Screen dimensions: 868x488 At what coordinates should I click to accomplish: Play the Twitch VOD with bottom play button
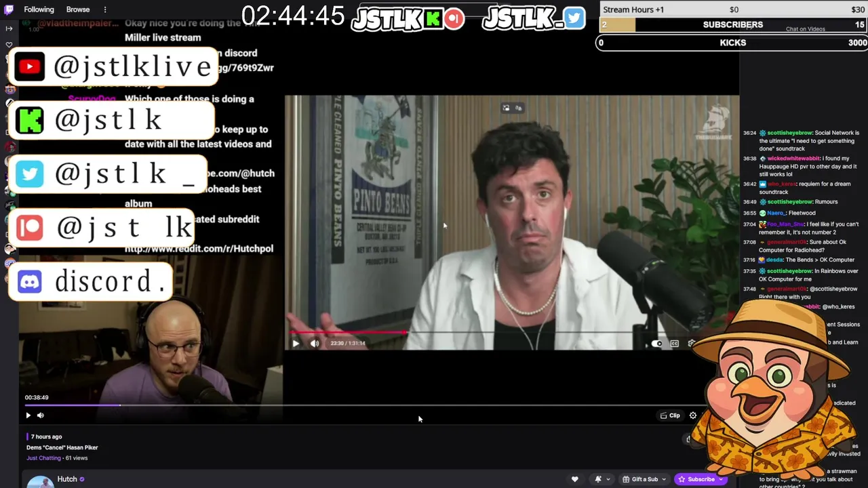pyautogui.click(x=28, y=415)
